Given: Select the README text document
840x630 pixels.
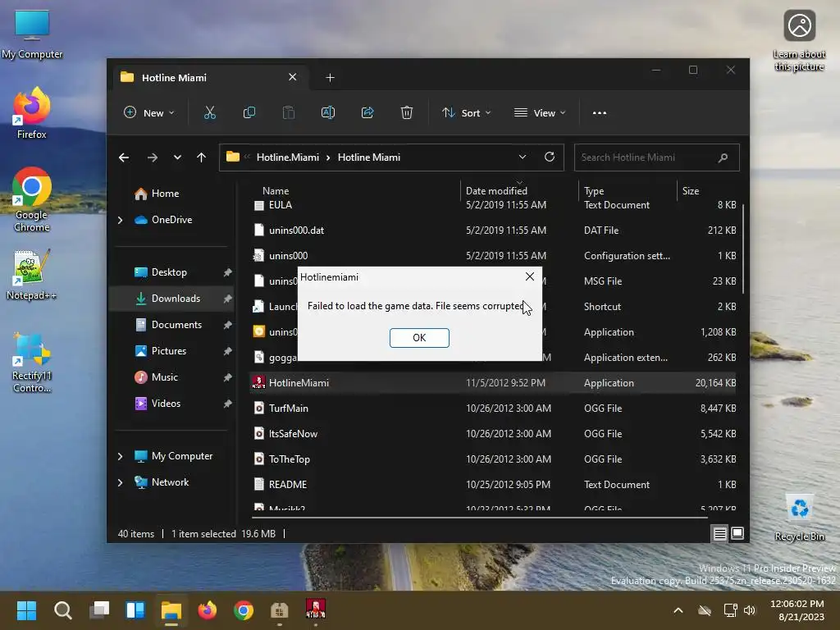Looking at the screenshot, I should point(493,484).
